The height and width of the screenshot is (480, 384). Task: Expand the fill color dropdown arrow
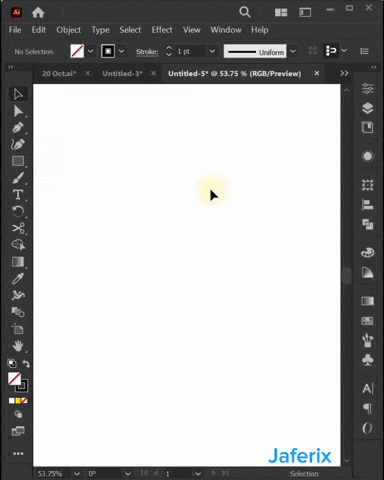pos(91,51)
